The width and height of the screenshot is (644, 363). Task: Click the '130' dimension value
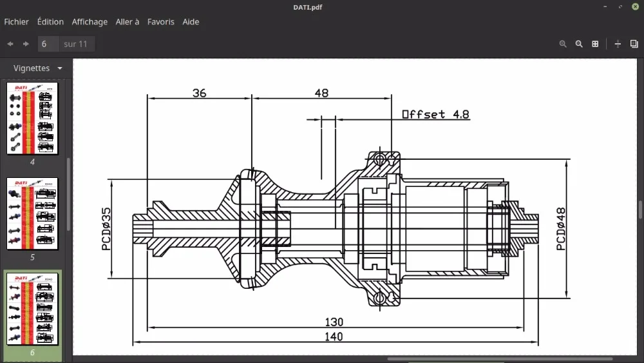click(334, 322)
